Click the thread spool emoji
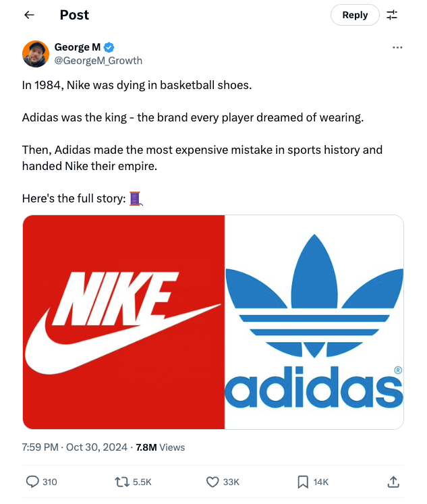This screenshot has width=427, height=504. [135, 198]
